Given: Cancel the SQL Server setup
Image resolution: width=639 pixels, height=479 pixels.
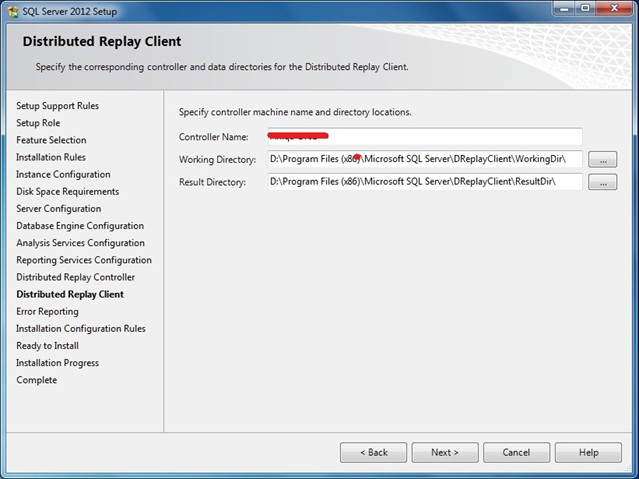Looking at the screenshot, I should point(516,453).
